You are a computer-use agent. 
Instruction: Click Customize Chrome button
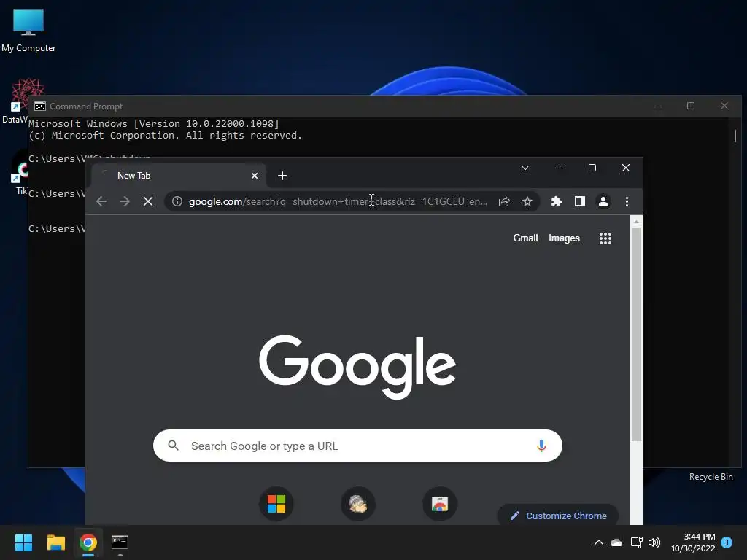[558, 516]
